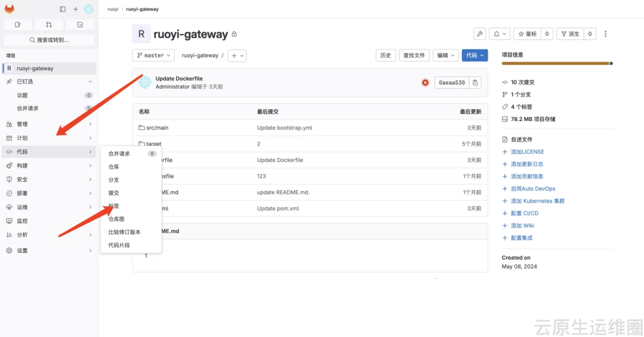Screen dimensions: 644x337
Task: Click the search or go to field
Action: click(49, 40)
